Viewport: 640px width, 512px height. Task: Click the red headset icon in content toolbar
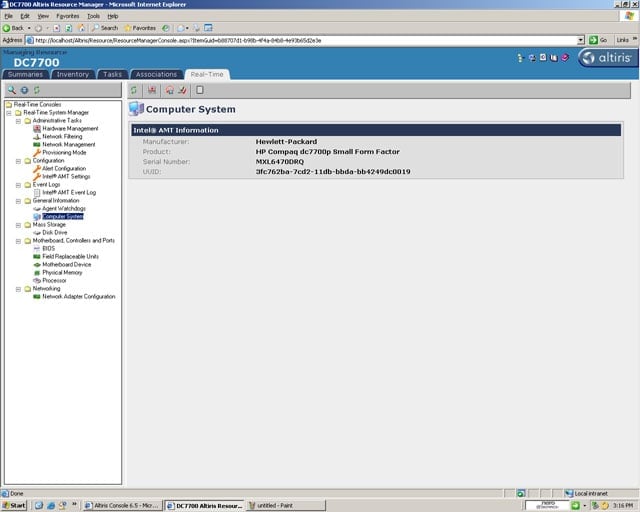click(x=170, y=90)
